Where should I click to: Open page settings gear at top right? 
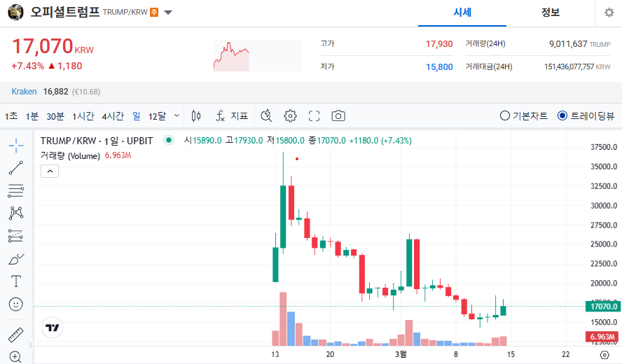(x=609, y=13)
